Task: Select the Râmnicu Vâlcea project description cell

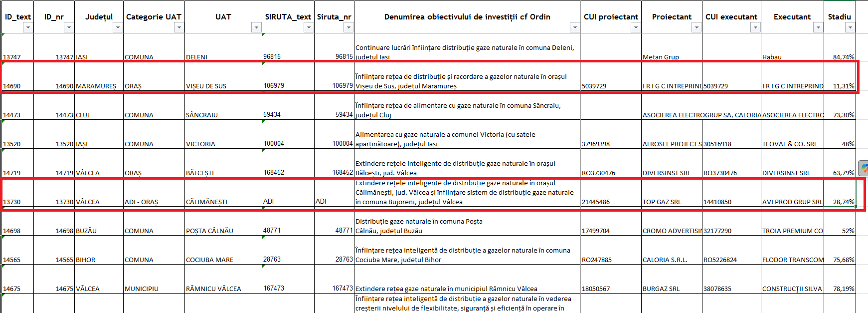Action: [x=467, y=279]
